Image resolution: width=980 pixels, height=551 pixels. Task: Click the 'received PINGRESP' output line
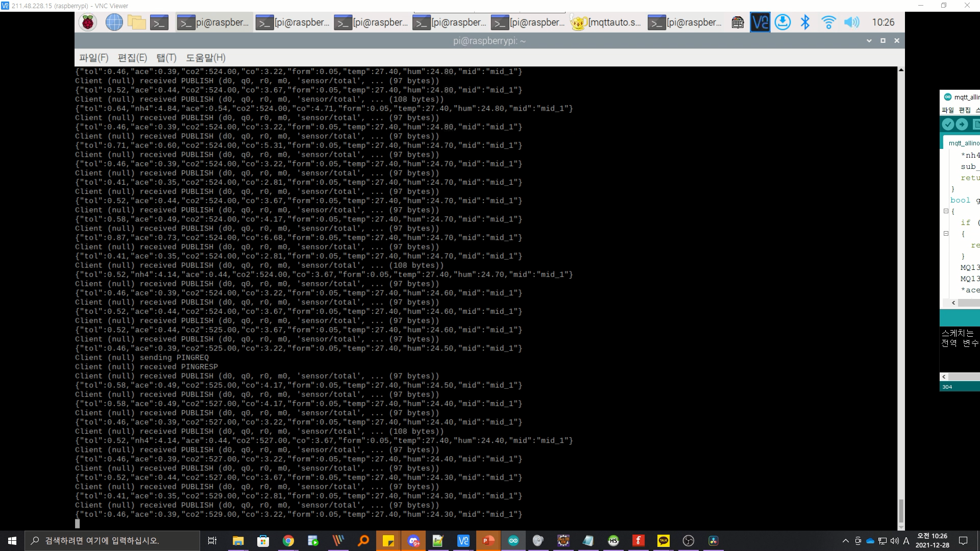(x=146, y=367)
